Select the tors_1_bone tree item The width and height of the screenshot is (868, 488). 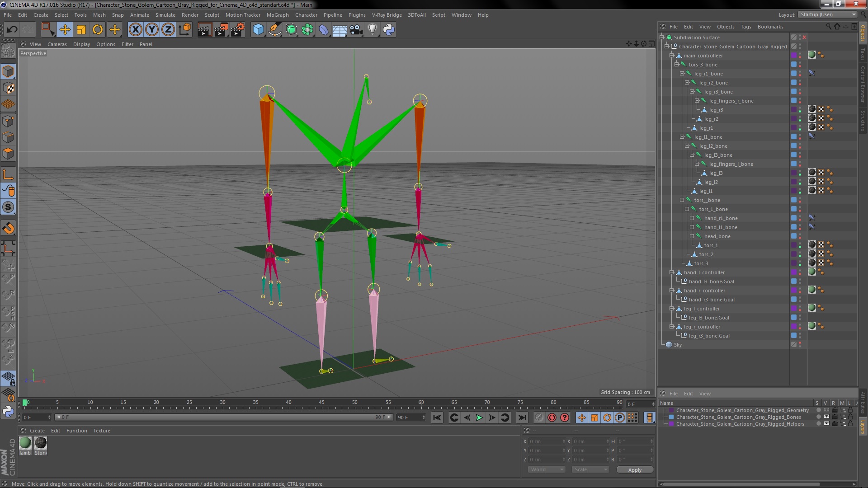(713, 209)
